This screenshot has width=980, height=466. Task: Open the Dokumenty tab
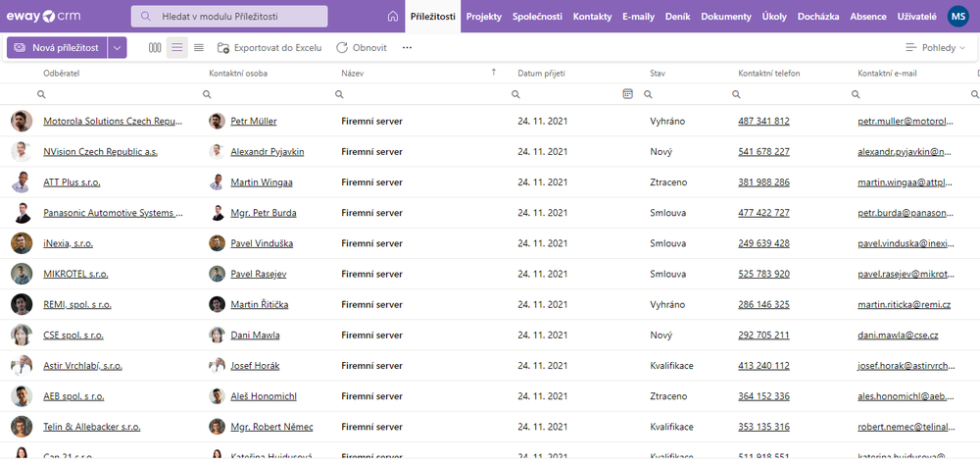[725, 17]
